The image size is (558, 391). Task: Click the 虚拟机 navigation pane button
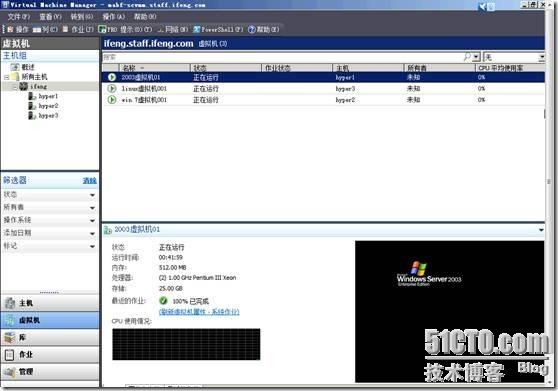(50, 320)
